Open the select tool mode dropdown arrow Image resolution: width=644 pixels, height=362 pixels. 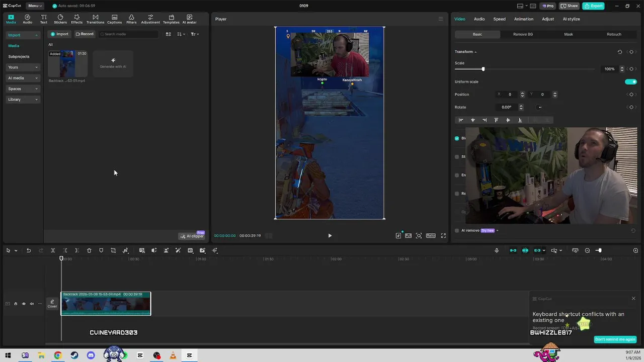click(x=16, y=250)
